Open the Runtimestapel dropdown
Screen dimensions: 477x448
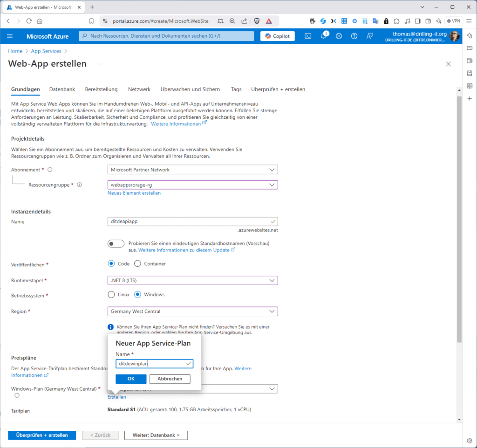point(192,280)
